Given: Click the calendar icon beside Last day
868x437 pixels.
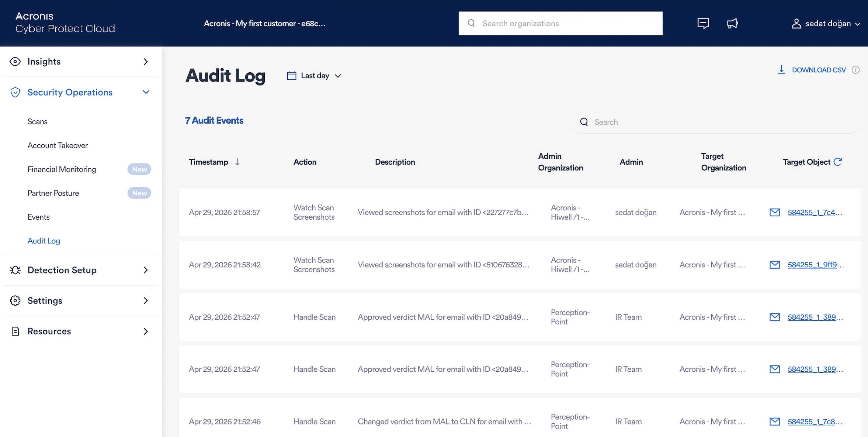Looking at the screenshot, I should coord(292,76).
